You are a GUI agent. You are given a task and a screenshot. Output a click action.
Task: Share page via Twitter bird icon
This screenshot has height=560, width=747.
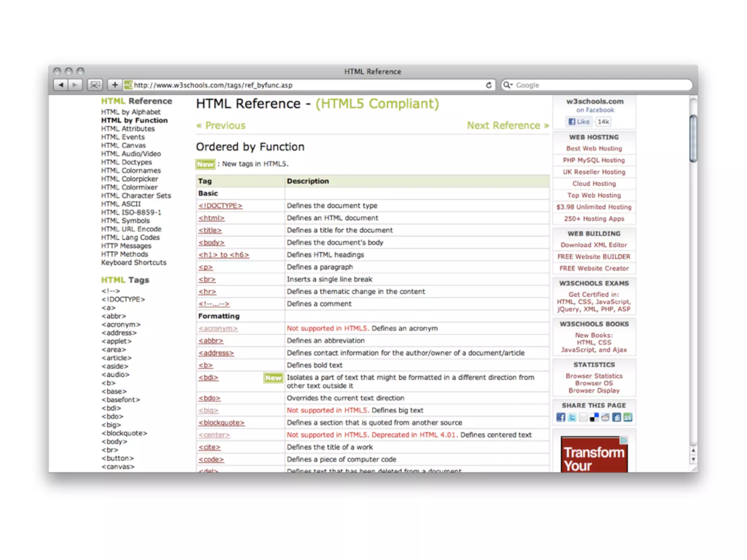[x=572, y=417]
